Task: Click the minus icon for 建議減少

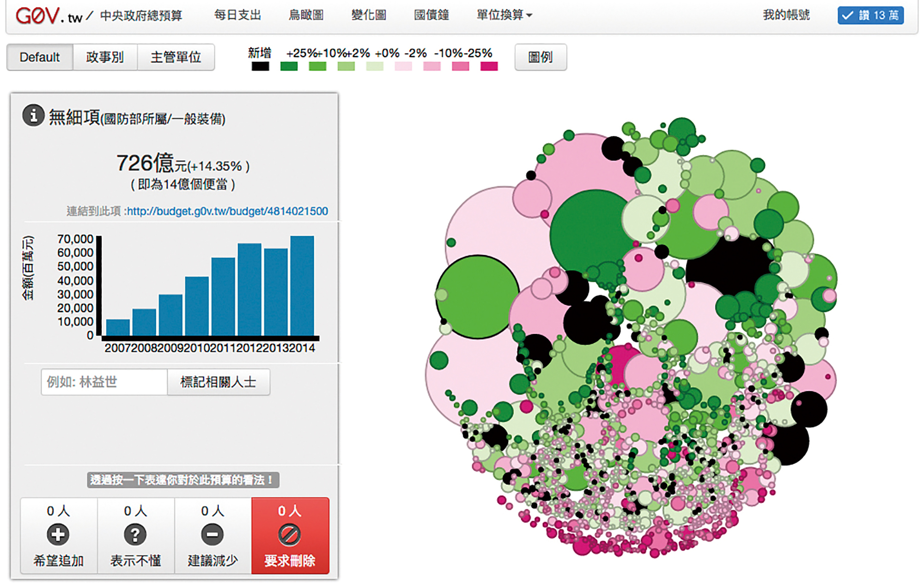Action: pyautogui.click(x=213, y=535)
